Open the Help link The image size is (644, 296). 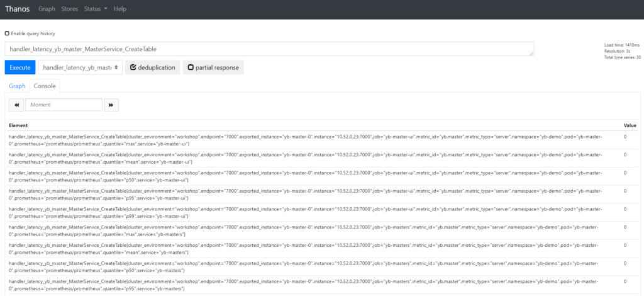point(120,9)
